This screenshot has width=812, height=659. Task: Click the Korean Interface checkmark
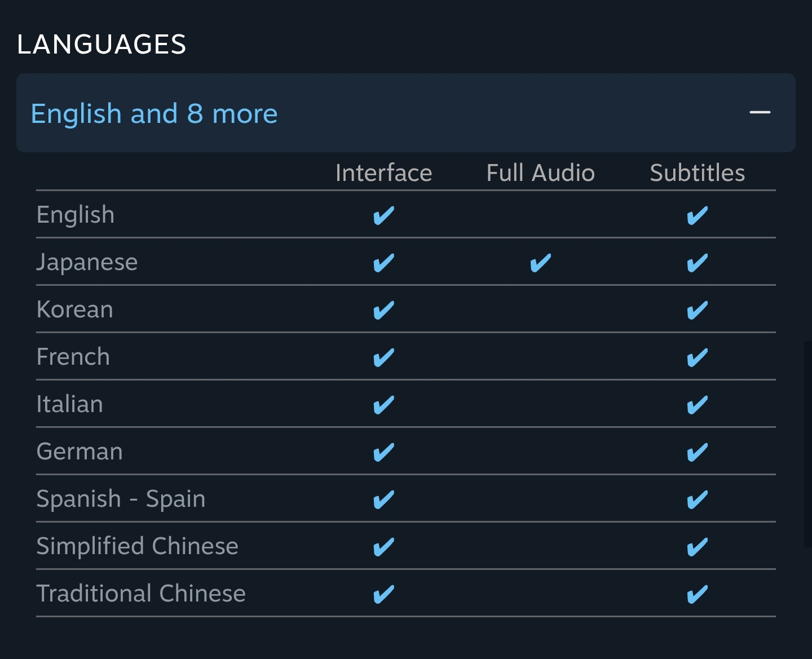(383, 310)
